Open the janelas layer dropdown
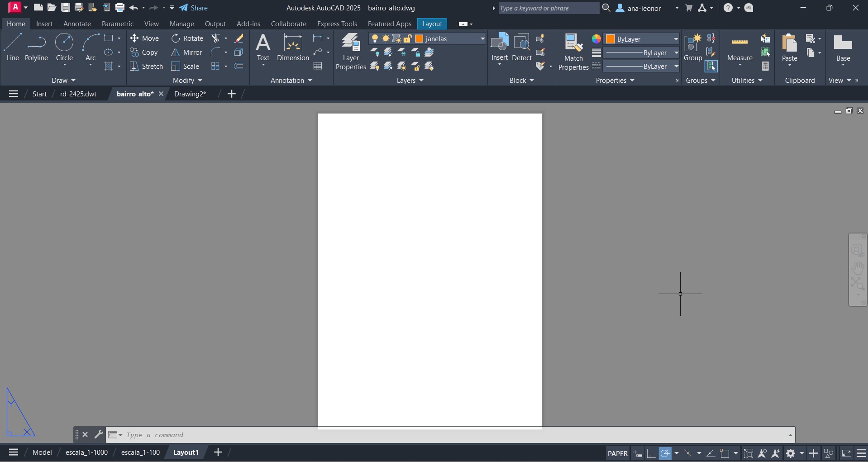 482,39
